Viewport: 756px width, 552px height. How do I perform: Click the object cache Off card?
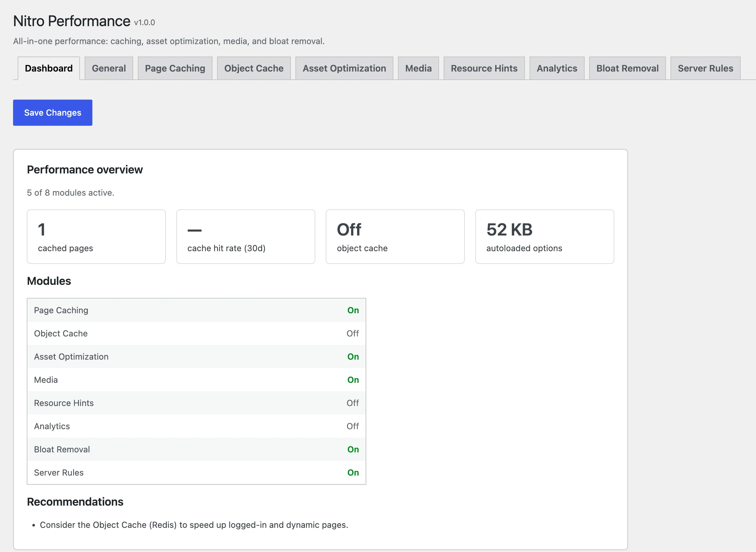pyautogui.click(x=395, y=236)
